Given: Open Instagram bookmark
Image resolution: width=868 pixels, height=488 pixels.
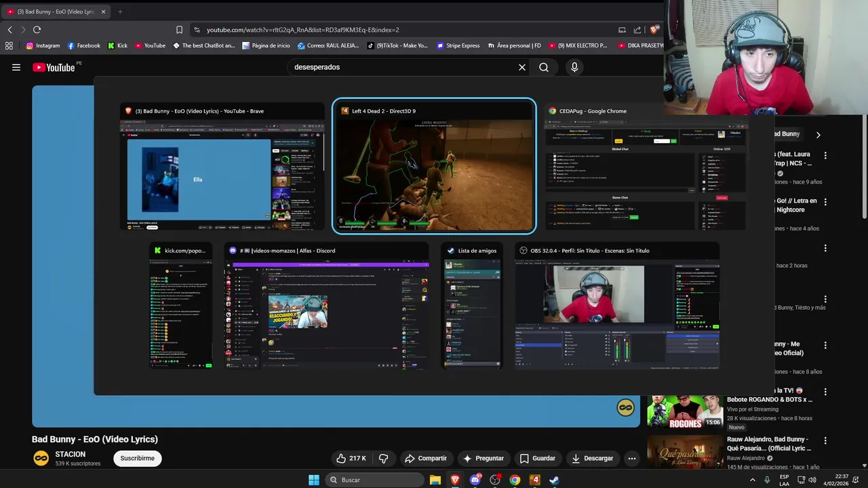Looking at the screenshot, I should (x=43, y=45).
